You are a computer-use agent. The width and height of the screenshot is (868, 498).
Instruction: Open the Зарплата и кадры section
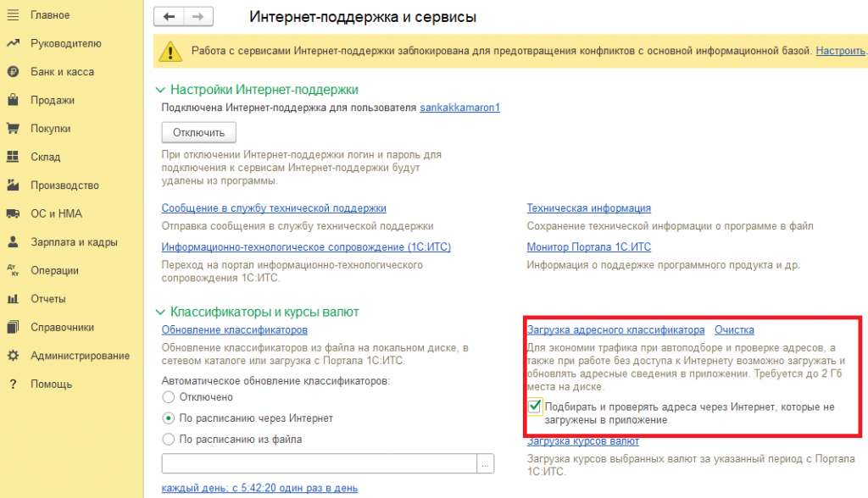point(75,242)
